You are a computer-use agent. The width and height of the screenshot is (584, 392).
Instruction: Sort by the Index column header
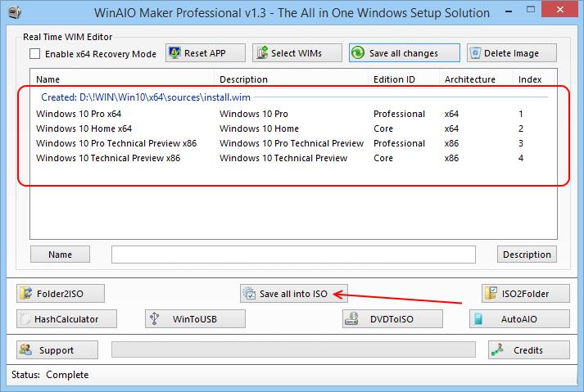tap(534, 79)
